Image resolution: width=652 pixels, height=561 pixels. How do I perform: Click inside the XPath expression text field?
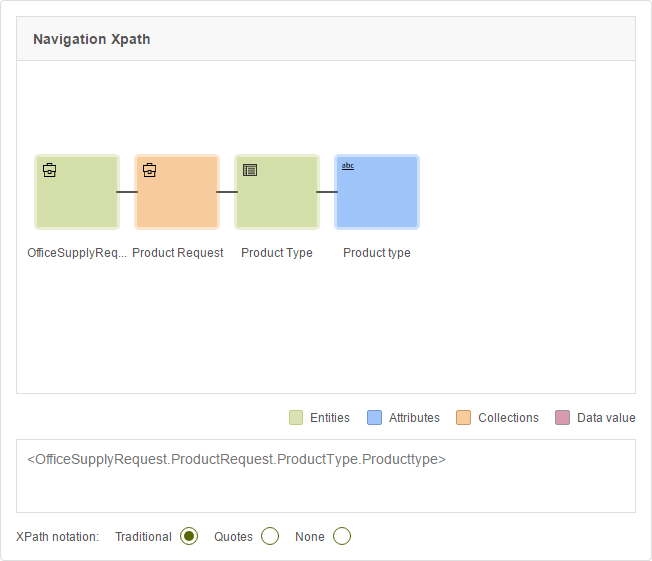[326, 476]
